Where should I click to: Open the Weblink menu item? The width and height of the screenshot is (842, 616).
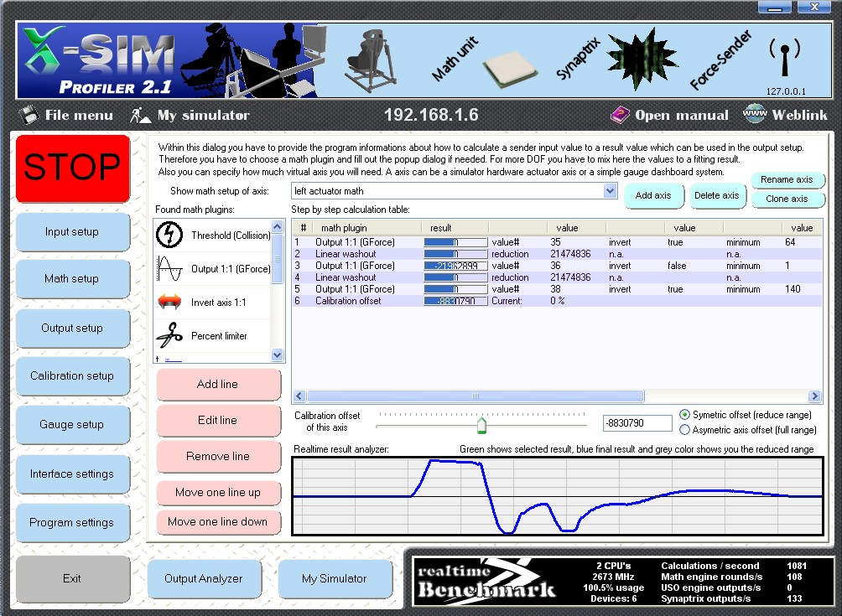(799, 115)
